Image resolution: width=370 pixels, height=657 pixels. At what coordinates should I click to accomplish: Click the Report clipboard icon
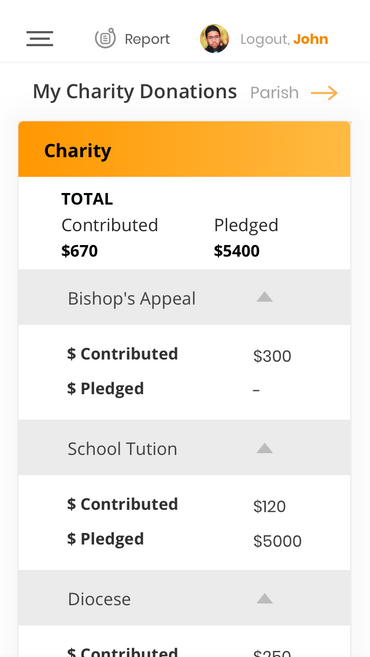[x=105, y=38]
